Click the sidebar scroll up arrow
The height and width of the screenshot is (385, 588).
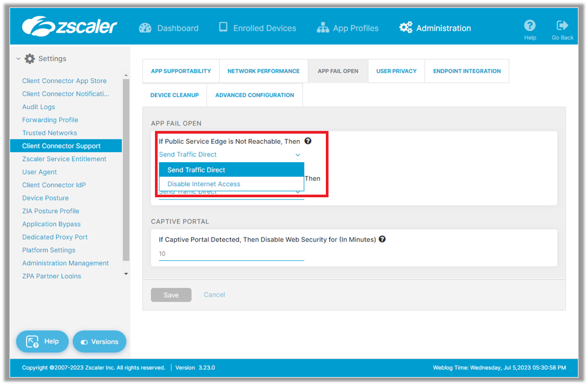click(x=126, y=75)
